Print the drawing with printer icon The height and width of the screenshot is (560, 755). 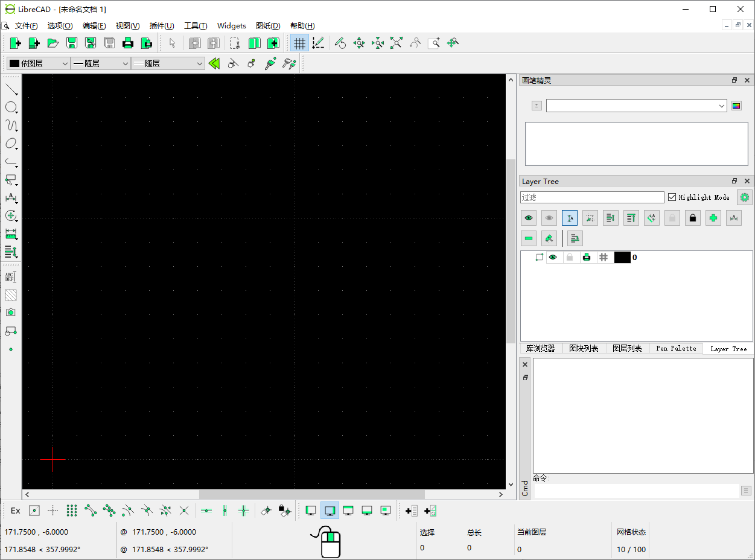tap(128, 43)
